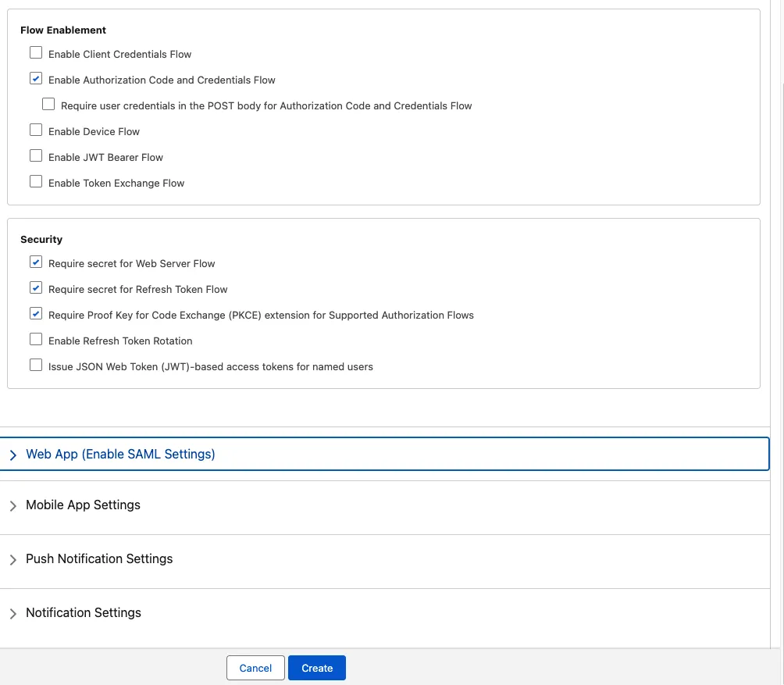Enable Client Credentials Flow
This screenshot has height=685, width=784.
36,52
